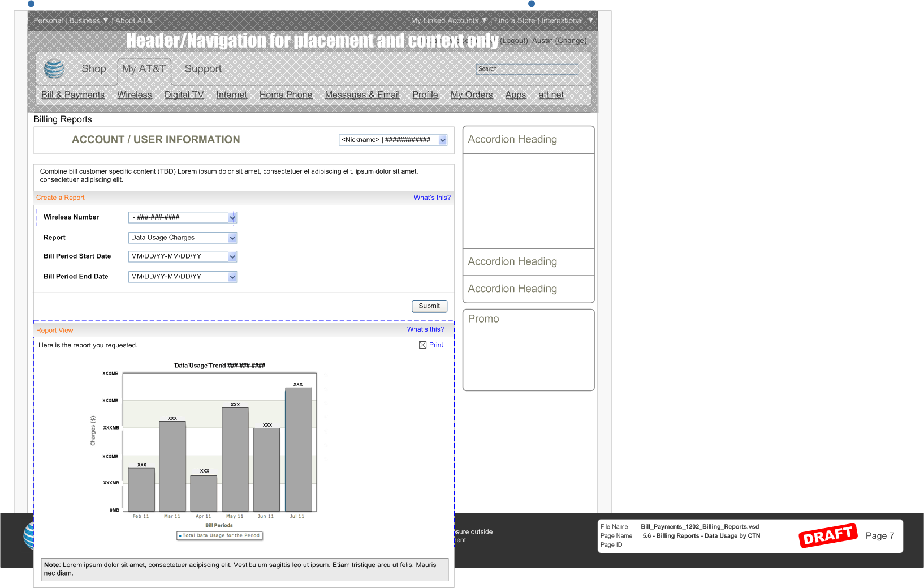Click the Create a Report heading

(61, 198)
